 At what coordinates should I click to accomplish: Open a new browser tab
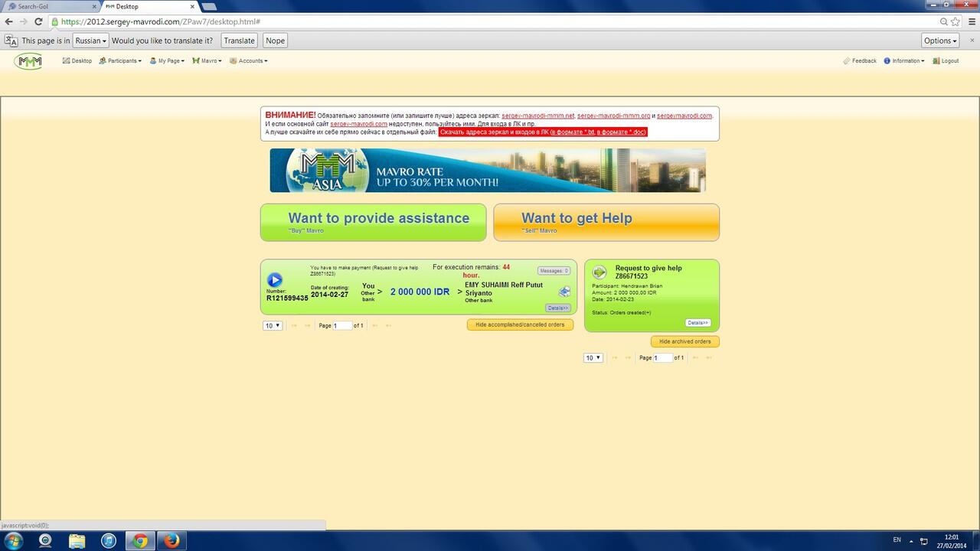208,7
